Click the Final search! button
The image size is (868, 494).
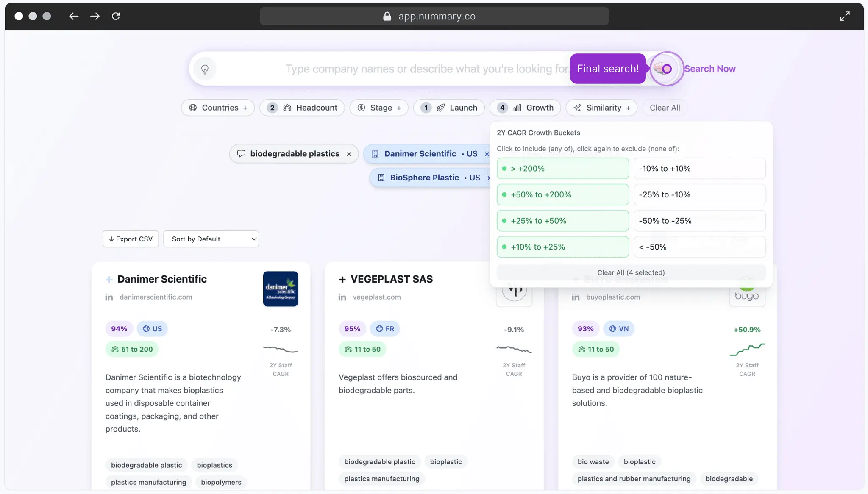pyautogui.click(x=608, y=69)
